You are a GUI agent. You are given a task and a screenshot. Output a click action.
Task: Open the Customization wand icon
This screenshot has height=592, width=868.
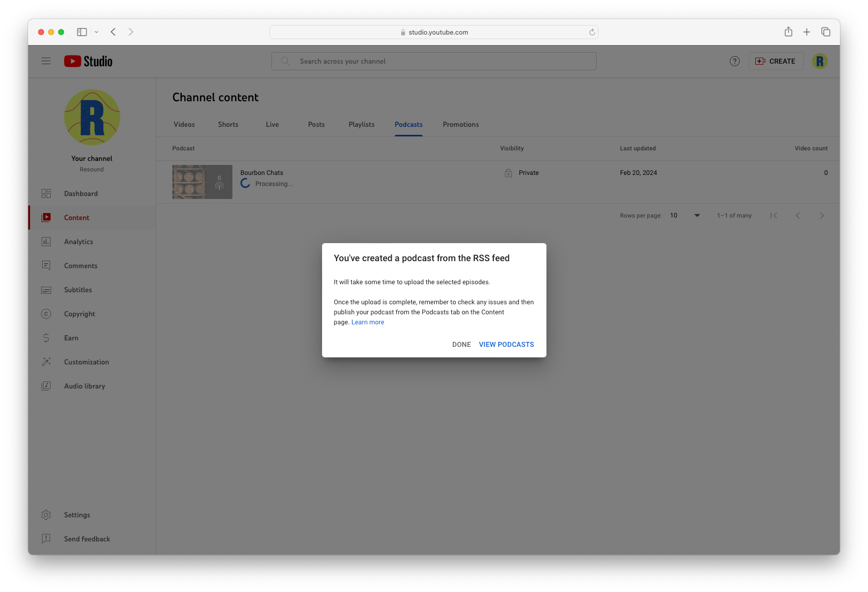click(x=46, y=362)
